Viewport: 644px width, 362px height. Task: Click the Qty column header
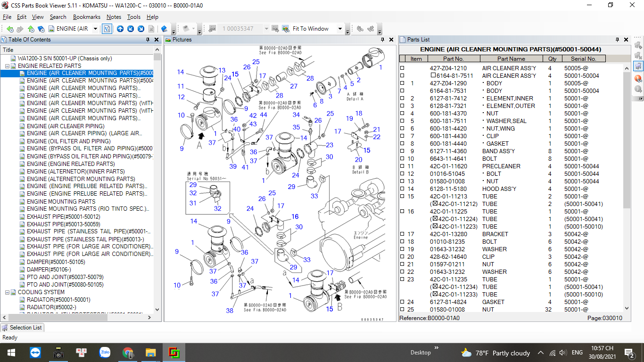tap(552, 59)
